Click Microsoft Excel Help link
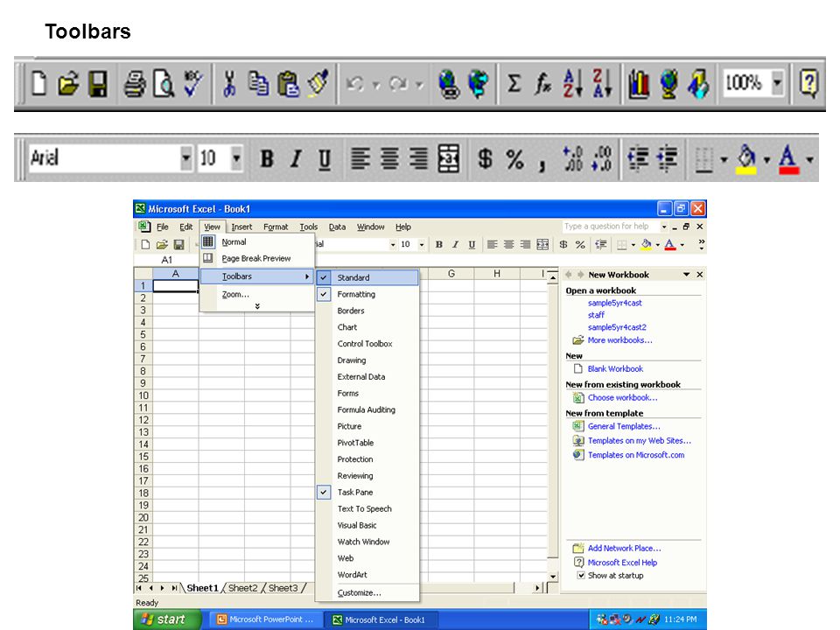Viewport: 840px width, 630px height. click(622, 562)
